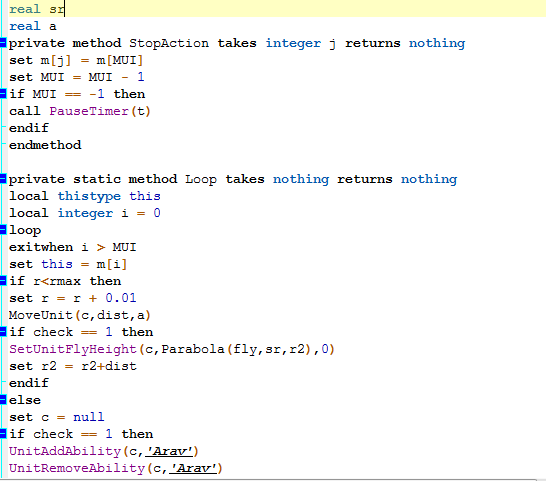Click the 'Arav' rawcode in UnitRemoveAbility
The image size is (546, 481).
pos(193,468)
